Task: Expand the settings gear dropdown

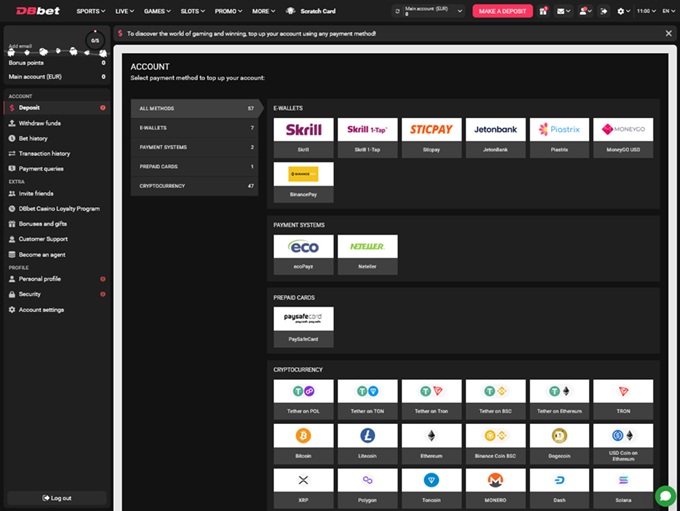Action: click(x=624, y=11)
